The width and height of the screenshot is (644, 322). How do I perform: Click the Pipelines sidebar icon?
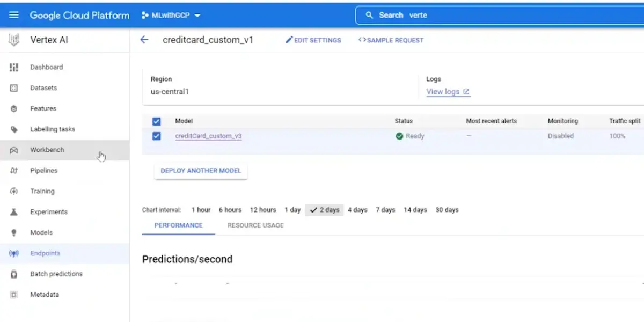(14, 171)
